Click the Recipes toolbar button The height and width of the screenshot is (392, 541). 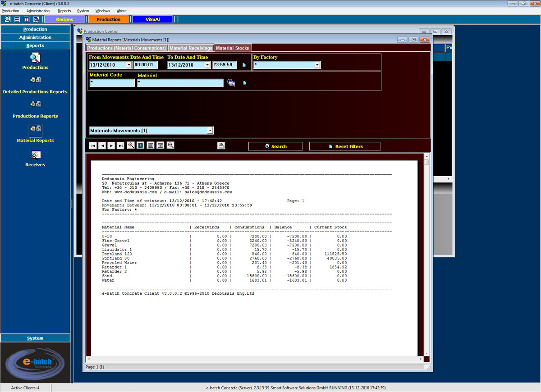tap(64, 19)
